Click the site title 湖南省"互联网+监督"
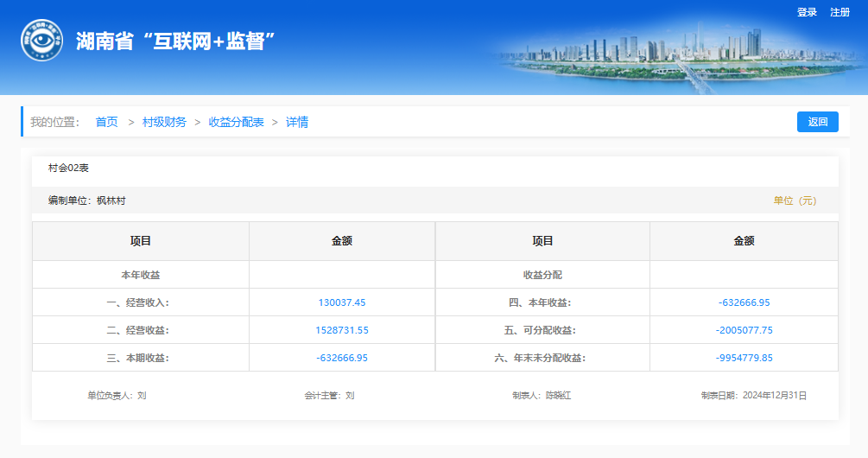Screen dimensions: 868x458 coord(175,41)
